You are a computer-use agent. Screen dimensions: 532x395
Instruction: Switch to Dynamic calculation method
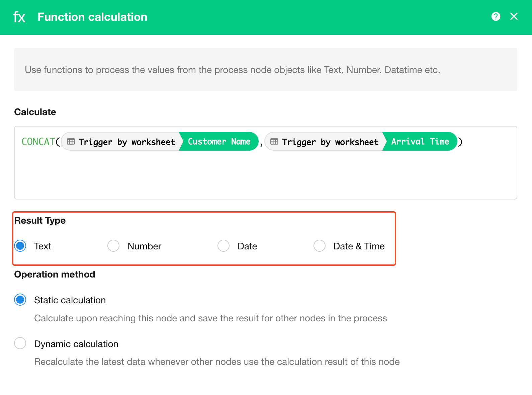point(20,343)
